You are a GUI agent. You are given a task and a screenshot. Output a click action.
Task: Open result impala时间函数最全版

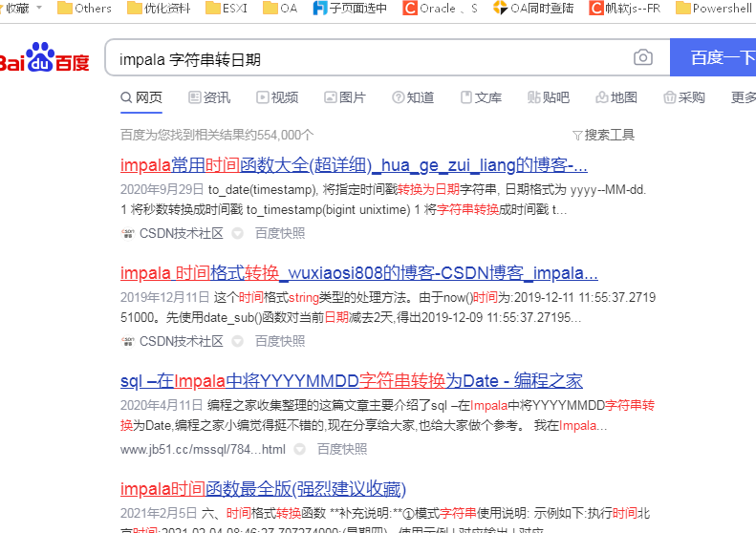[x=263, y=489]
